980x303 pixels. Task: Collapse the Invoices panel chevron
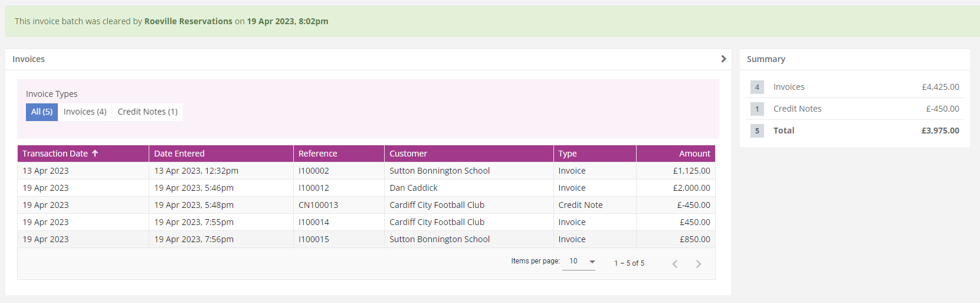pos(723,59)
